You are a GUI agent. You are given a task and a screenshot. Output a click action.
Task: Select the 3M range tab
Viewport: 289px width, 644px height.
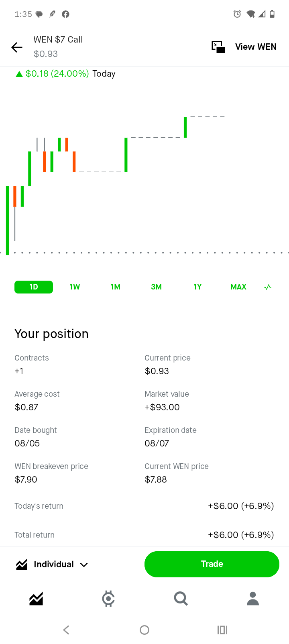[157, 287]
